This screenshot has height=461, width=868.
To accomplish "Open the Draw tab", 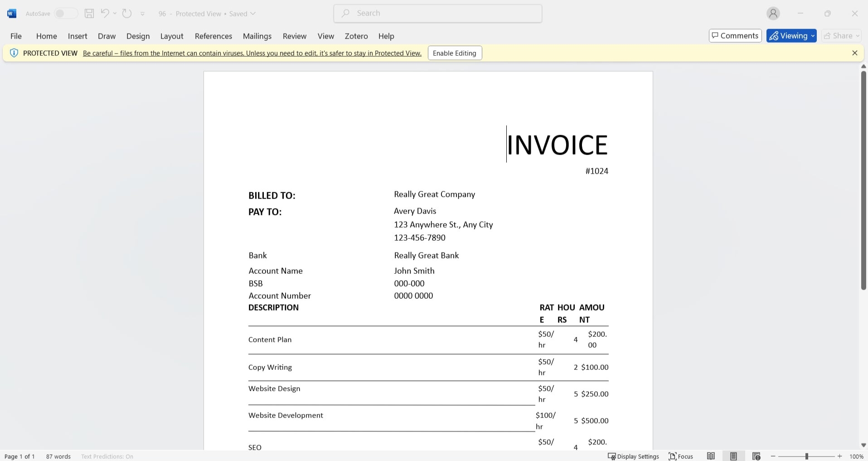I will point(107,36).
